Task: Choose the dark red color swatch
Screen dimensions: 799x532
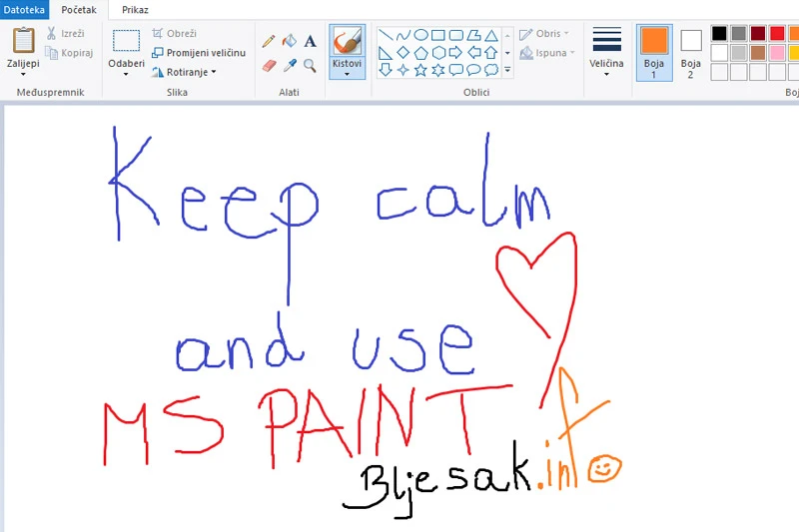Action: point(758,34)
